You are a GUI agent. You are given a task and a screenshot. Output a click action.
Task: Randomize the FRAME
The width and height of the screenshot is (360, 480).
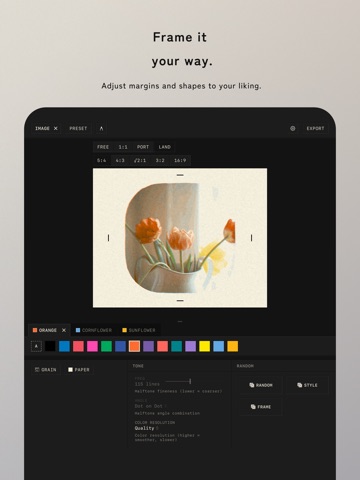pyautogui.click(x=261, y=407)
